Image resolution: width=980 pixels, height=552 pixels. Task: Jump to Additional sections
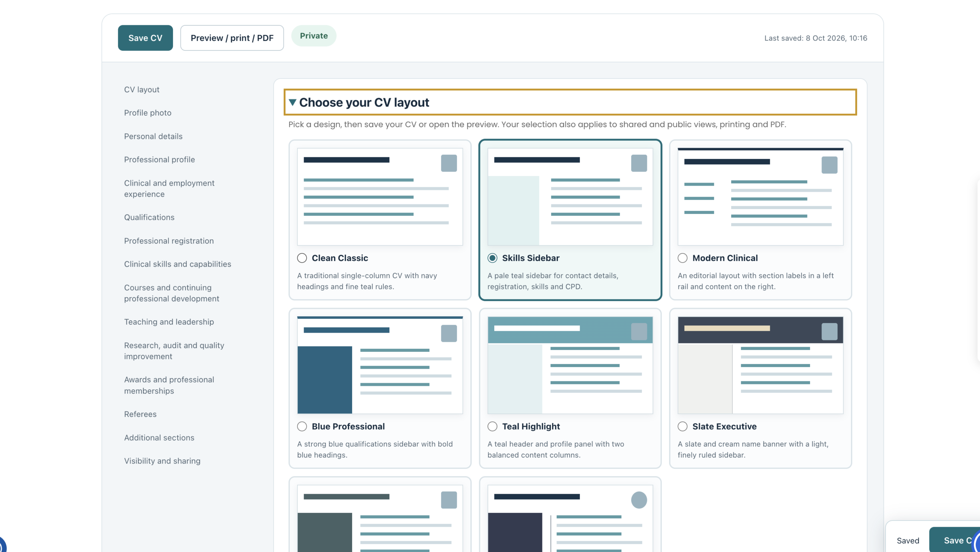[x=159, y=438]
